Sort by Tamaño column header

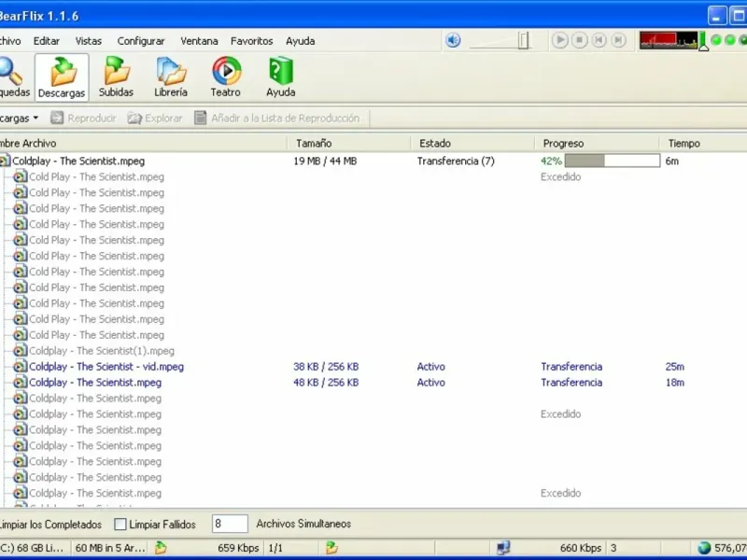pyautogui.click(x=349, y=144)
